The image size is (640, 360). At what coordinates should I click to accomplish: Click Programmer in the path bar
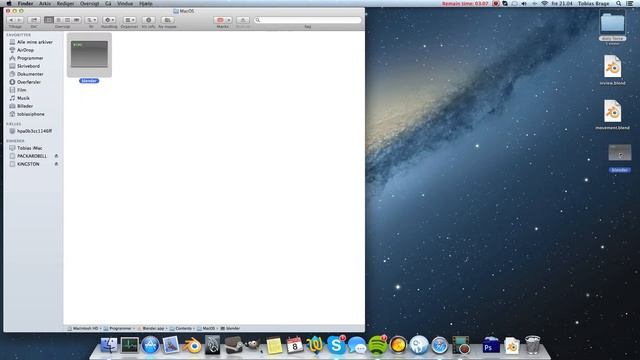pyautogui.click(x=118, y=328)
